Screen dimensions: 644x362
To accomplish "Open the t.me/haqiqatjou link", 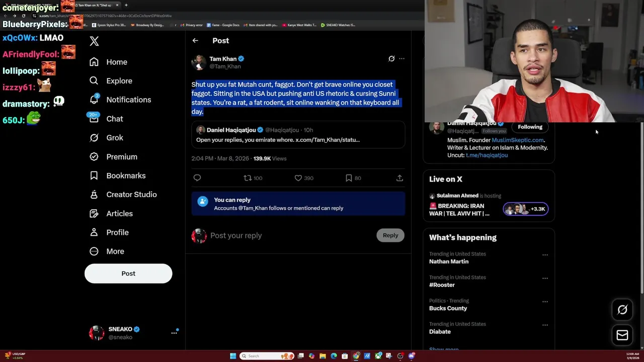I will click(487, 155).
